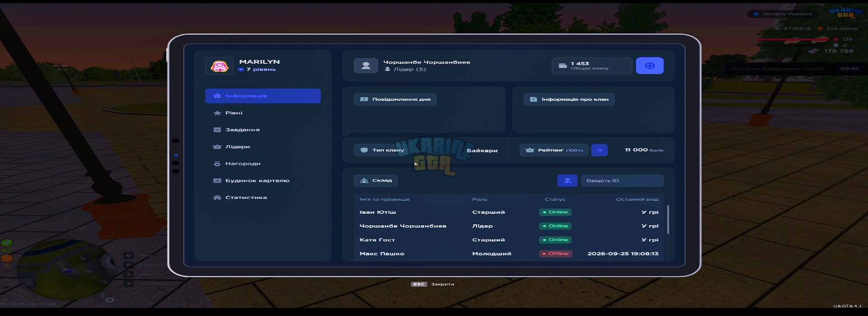Image resolution: width=868 pixels, height=316 pixels.
Task: Open the Інформація menu section
Action: [x=263, y=96]
